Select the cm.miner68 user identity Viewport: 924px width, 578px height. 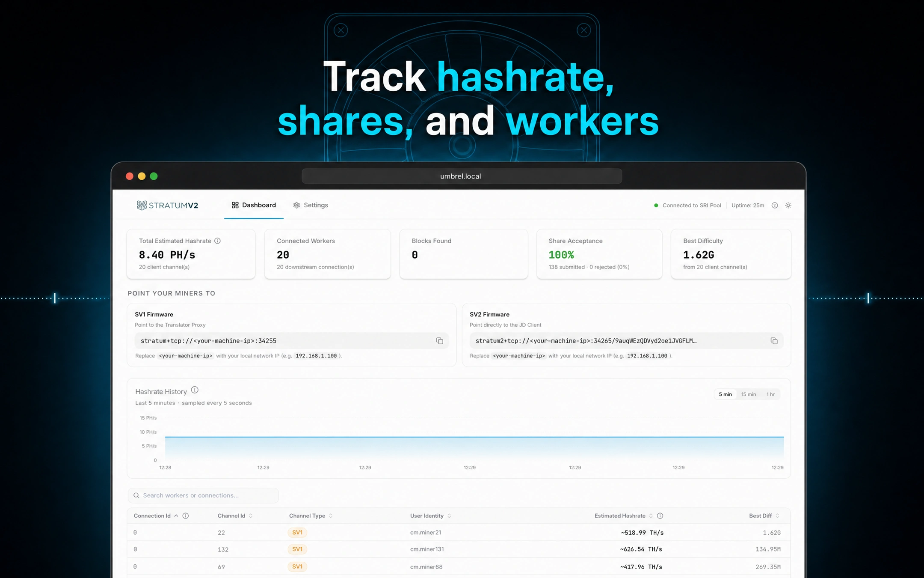tap(426, 567)
